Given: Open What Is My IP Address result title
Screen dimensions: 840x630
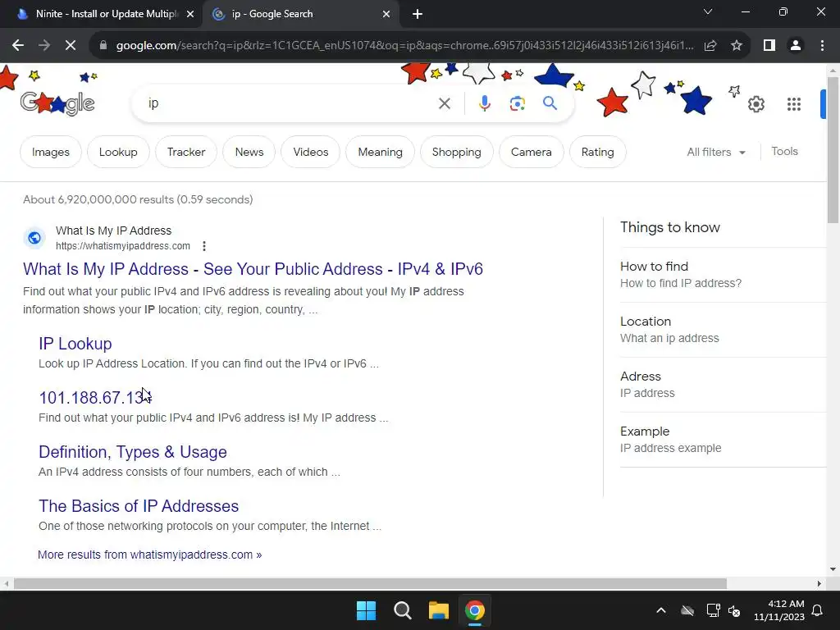Looking at the screenshot, I should click(x=253, y=269).
